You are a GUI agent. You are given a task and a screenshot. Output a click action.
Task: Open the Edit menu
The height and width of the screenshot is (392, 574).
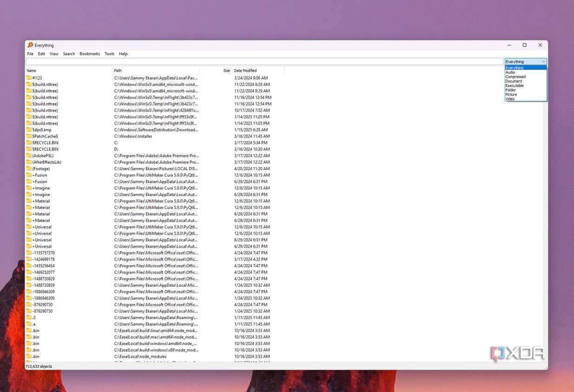[x=41, y=54]
